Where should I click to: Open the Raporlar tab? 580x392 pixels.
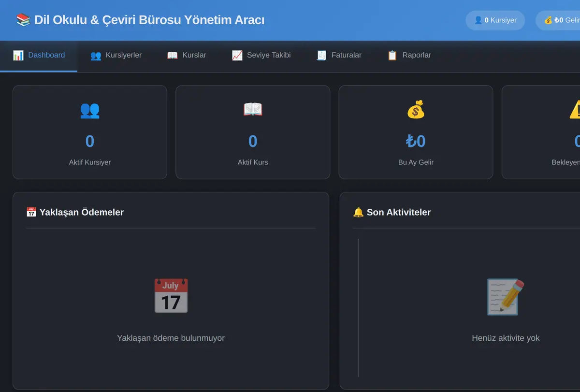409,56
